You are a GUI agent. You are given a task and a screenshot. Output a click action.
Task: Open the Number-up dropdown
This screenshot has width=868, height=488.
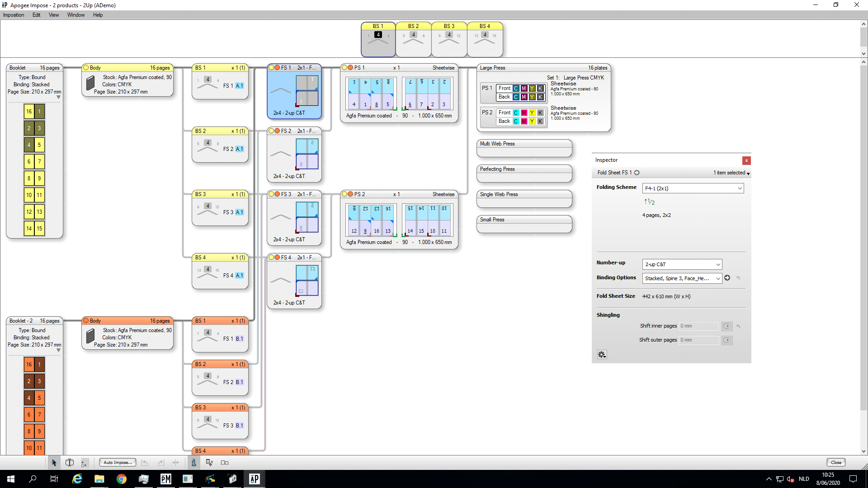[x=682, y=264]
